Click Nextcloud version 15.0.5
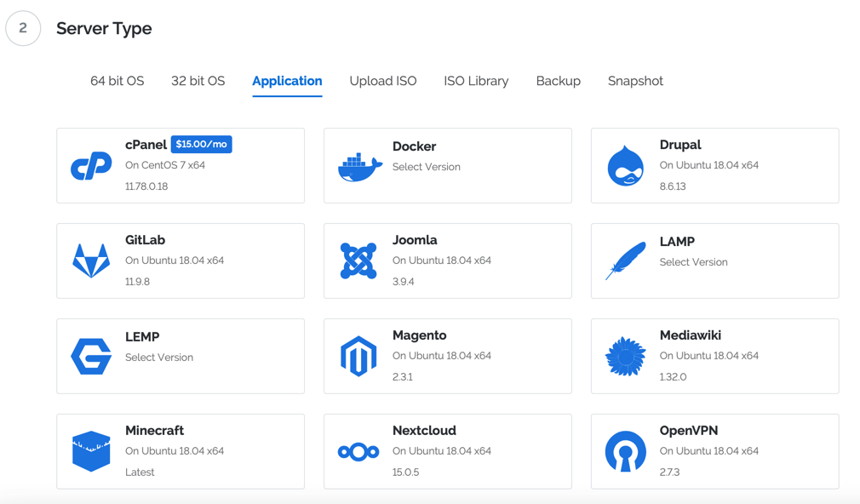860x504 pixels. [405, 472]
